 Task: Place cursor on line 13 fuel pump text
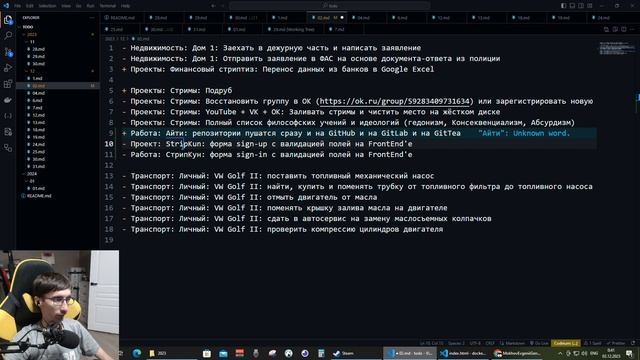(x=352, y=176)
